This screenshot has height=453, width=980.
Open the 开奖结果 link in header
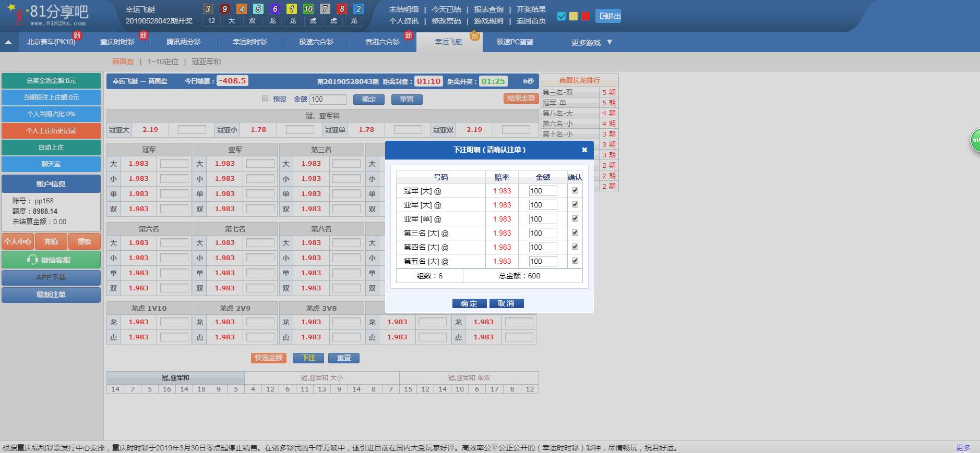531,9
